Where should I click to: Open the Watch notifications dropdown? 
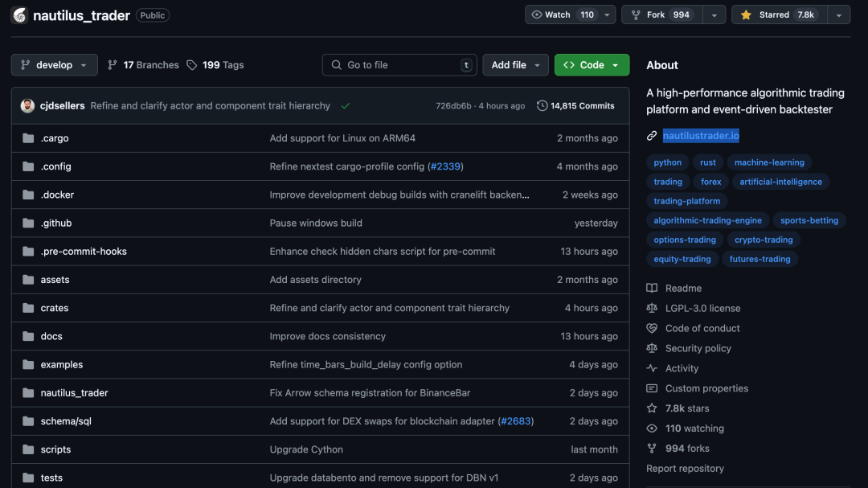click(x=570, y=15)
